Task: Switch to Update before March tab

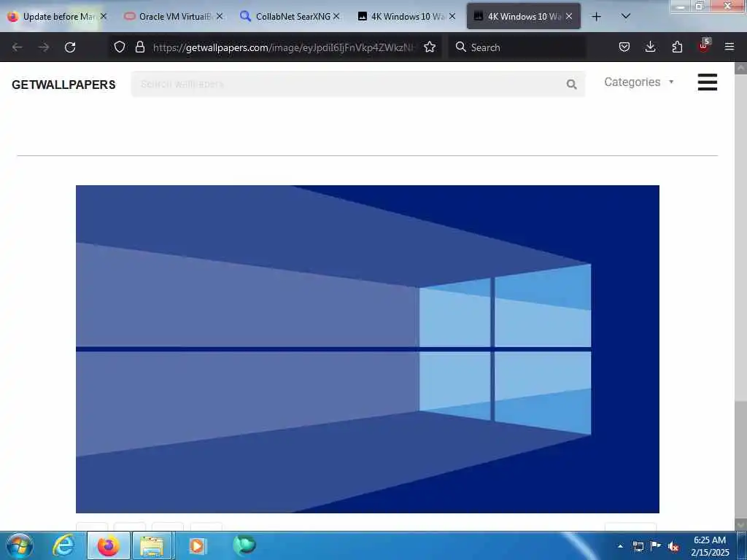Action: coord(57,16)
